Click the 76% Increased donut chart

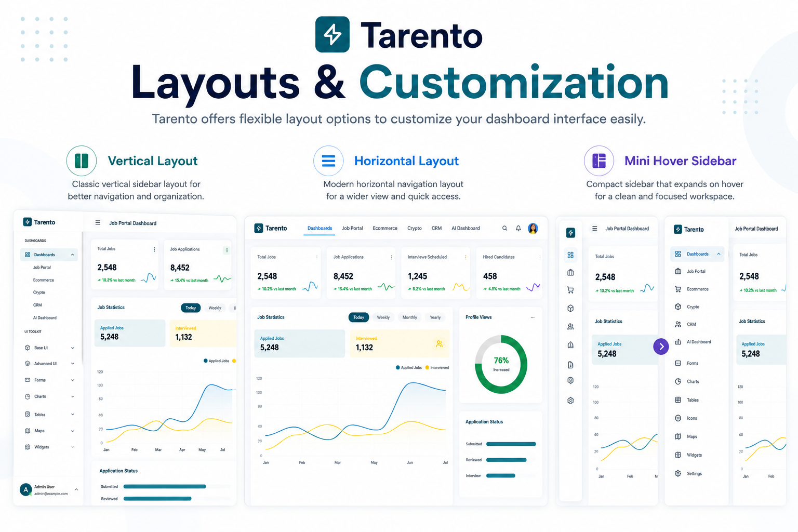pos(501,364)
